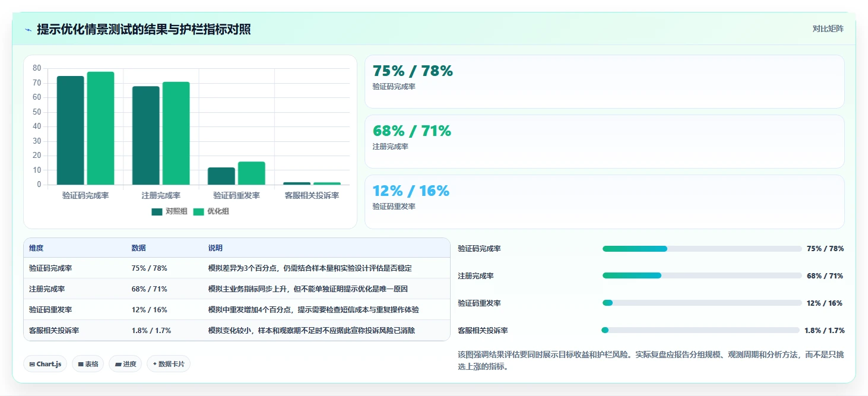Click the 客服相关投诉率 axis label in chart

click(312, 195)
